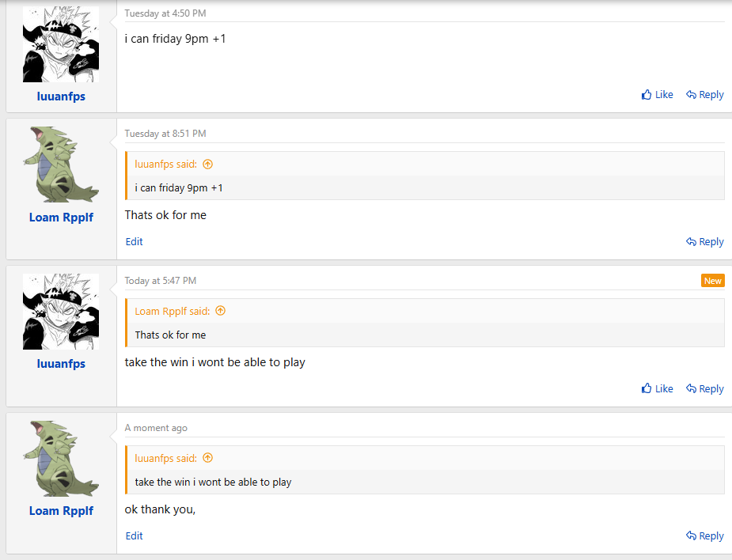Click luuanfps avatar in the first post
The width and height of the screenshot is (732, 560).
(61, 44)
